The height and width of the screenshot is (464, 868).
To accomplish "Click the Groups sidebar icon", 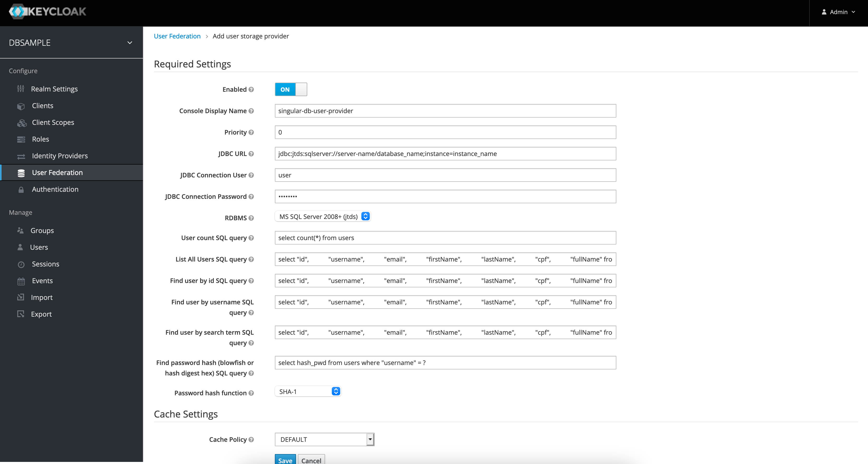I will (21, 230).
